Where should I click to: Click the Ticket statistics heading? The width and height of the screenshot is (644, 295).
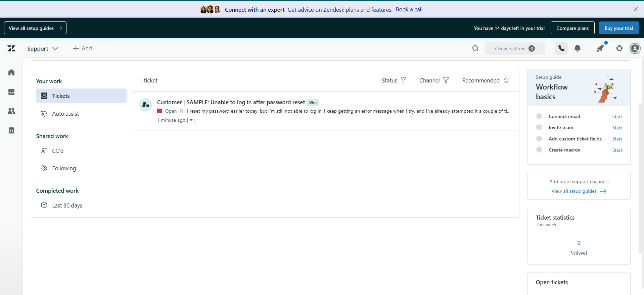coord(555,218)
